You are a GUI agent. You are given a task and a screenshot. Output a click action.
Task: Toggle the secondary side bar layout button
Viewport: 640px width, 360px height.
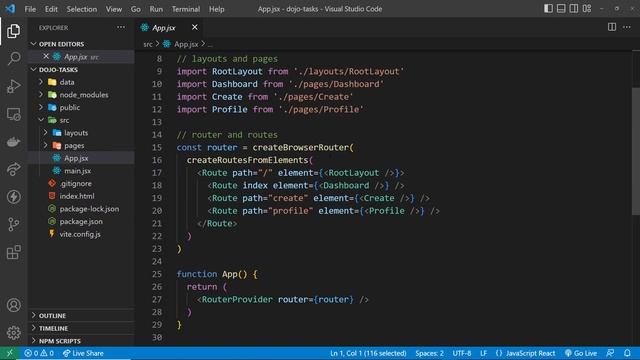(x=573, y=9)
